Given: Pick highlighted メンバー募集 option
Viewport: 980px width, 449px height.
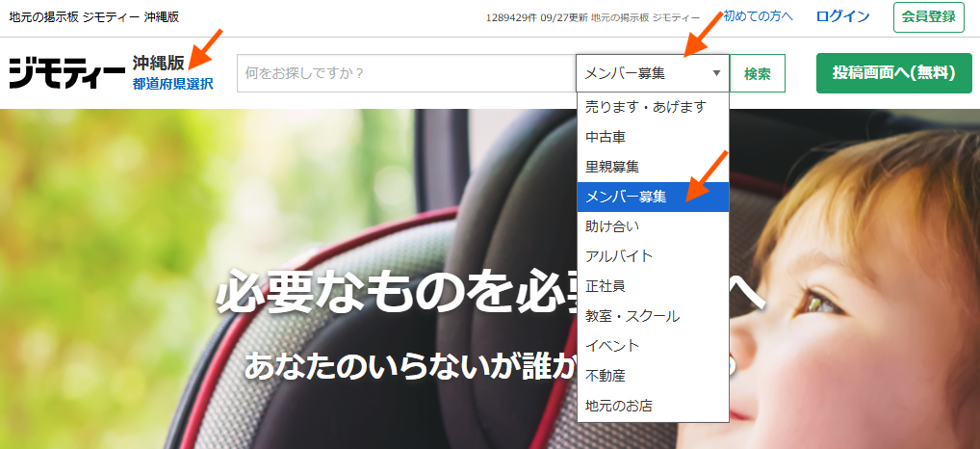Looking at the screenshot, I should (626, 197).
